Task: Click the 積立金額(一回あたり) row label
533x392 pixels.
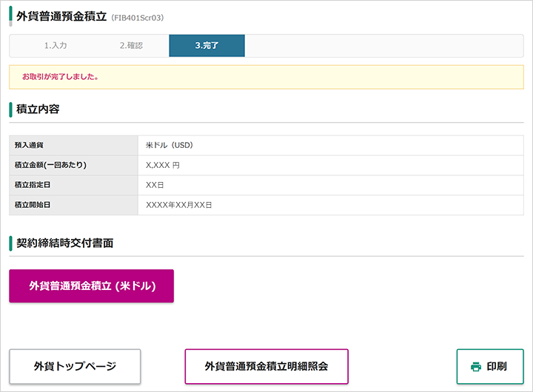Action: (50, 165)
